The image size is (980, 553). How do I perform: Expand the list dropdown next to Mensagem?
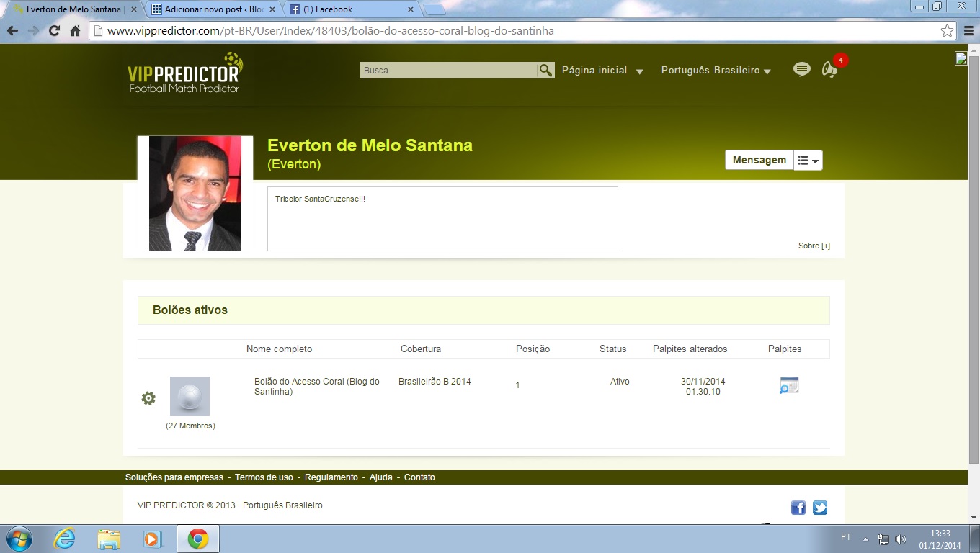click(808, 161)
